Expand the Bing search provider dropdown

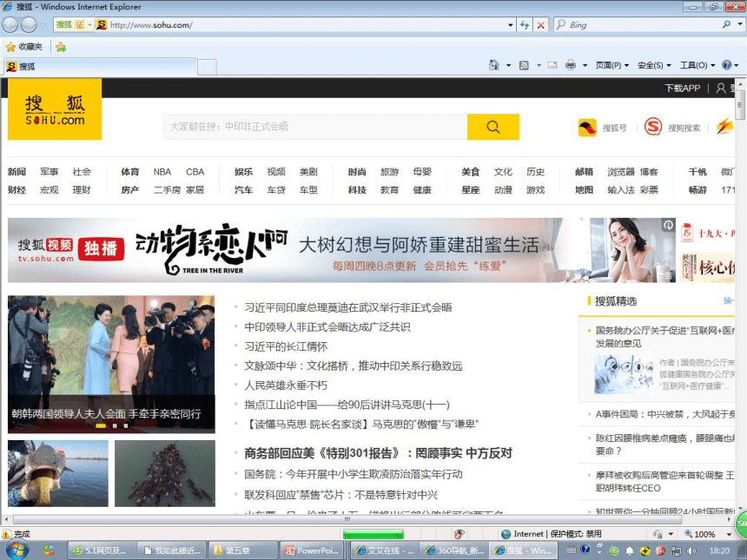[x=740, y=23]
